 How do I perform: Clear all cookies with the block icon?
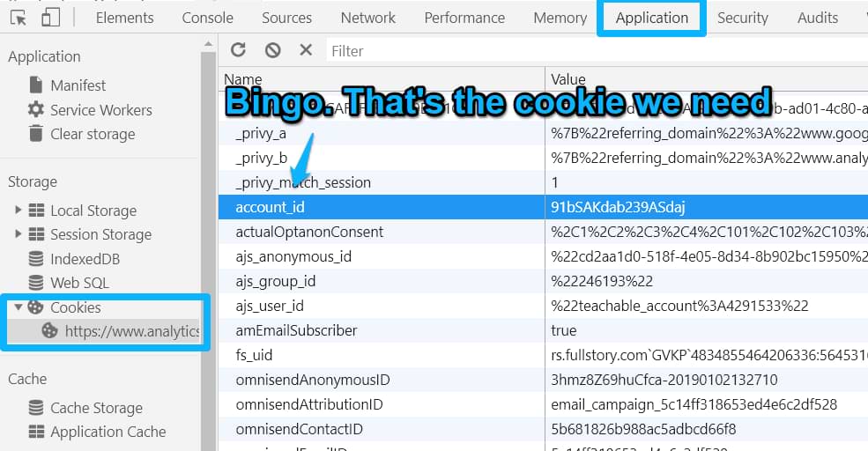tap(272, 50)
